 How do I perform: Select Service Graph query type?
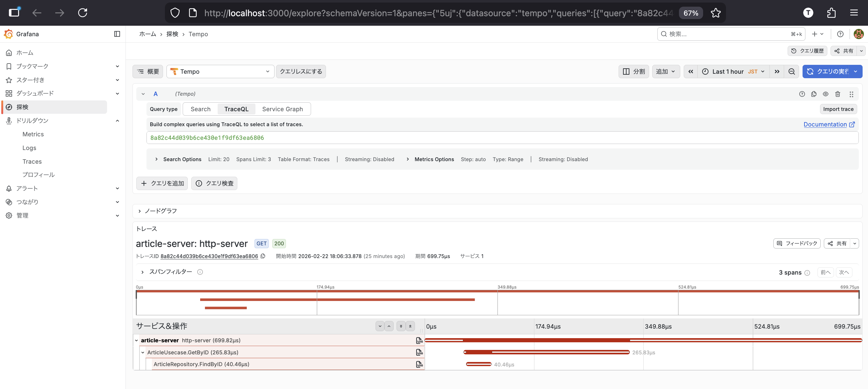click(282, 109)
